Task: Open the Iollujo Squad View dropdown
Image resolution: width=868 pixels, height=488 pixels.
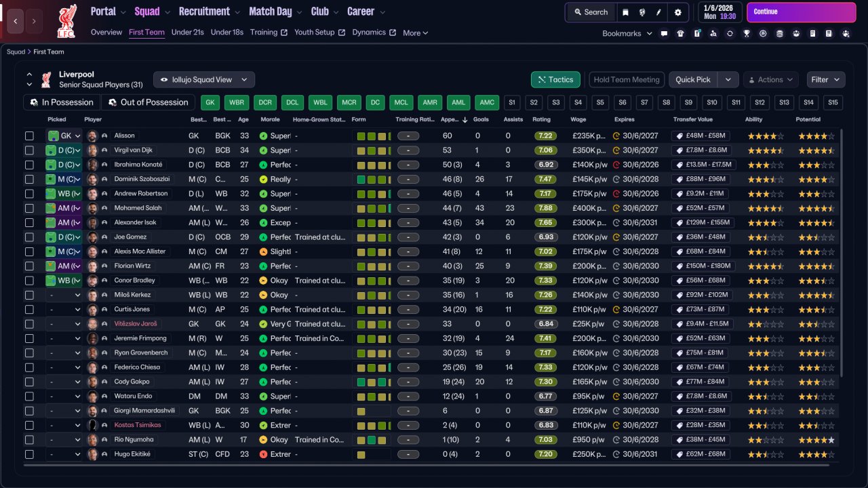Action: (x=204, y=80)
